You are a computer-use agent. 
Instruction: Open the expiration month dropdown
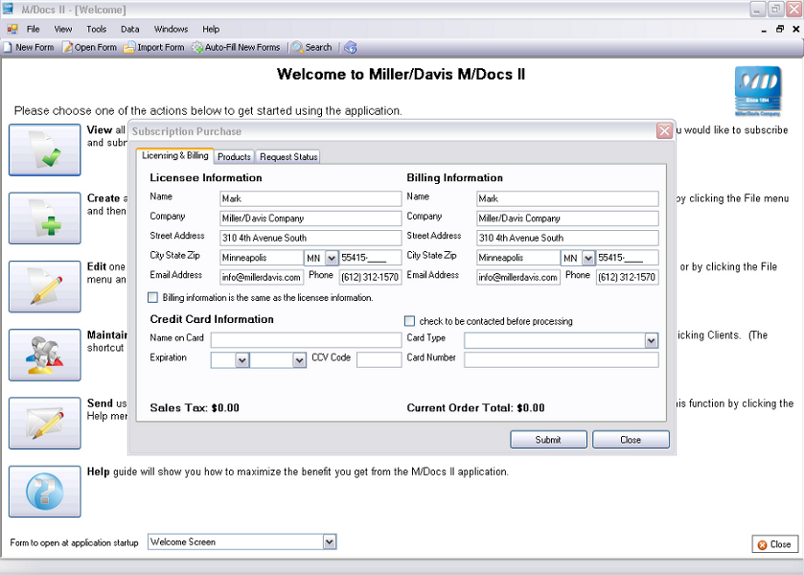[x=242, y=360]
